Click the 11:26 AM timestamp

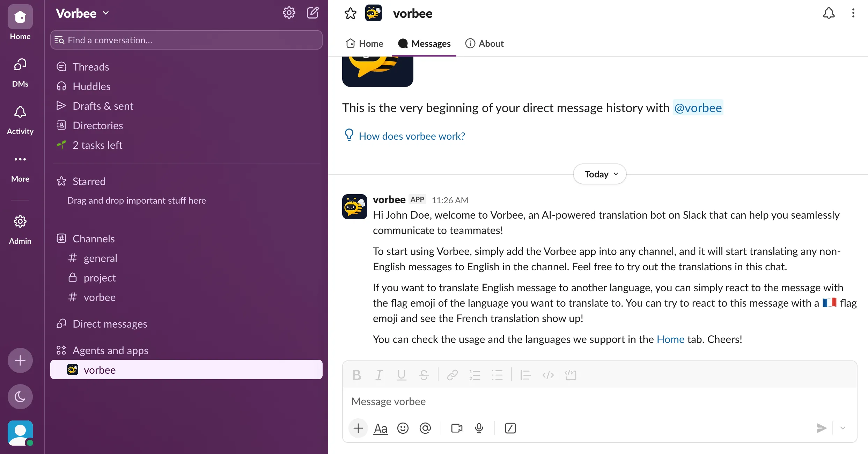(450, 200)
